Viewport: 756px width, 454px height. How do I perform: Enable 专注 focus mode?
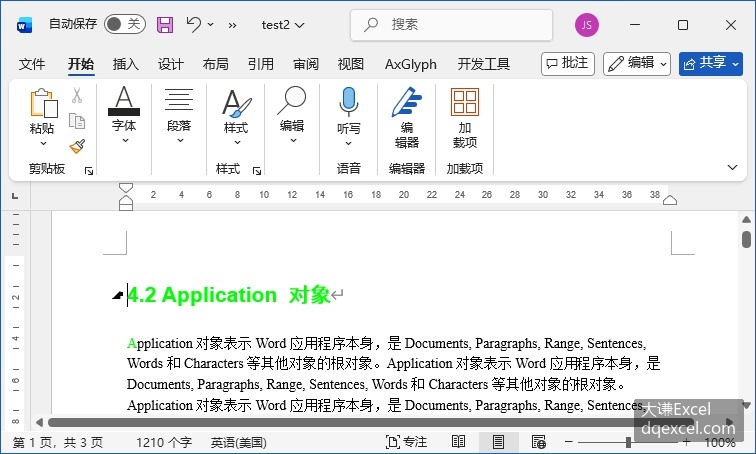(x=406, y=442)
